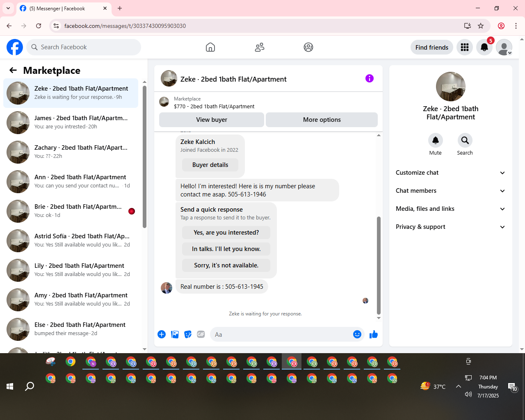Choose a sticker icon in composer

tap(188, 334)
